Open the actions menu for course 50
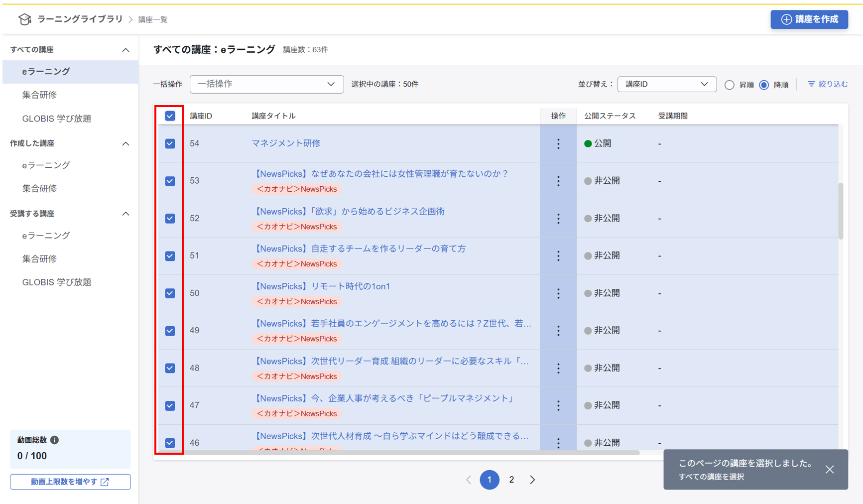This screenshot has width=863, height=504. 558,293
